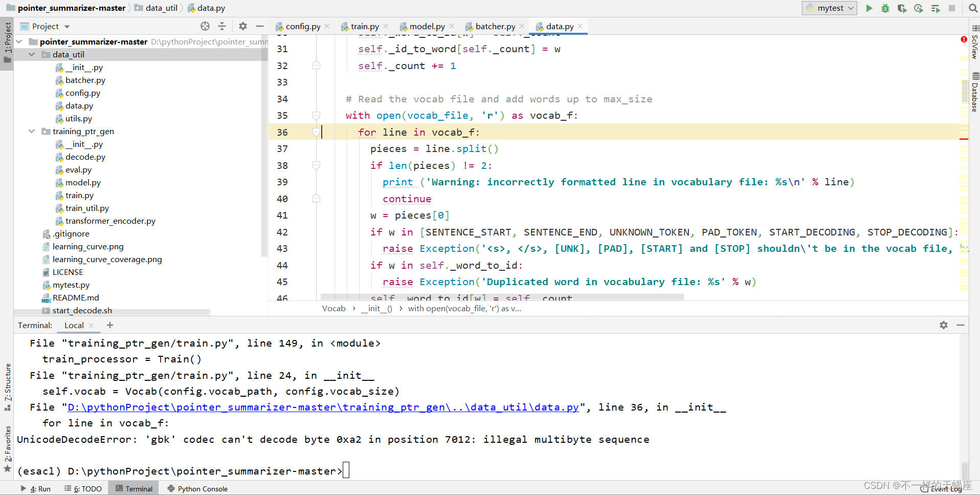The width and height of the screenshot is (980, 495).
Task: Collapse all in Project panel
Action: (222, 26)
